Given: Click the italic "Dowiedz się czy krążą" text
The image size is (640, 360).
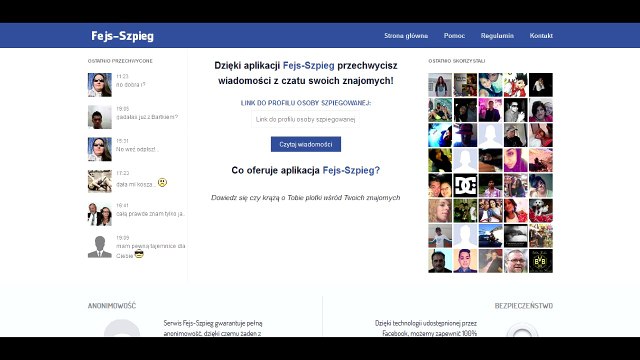Looking at the screenshot, I should tap(305, 198).
